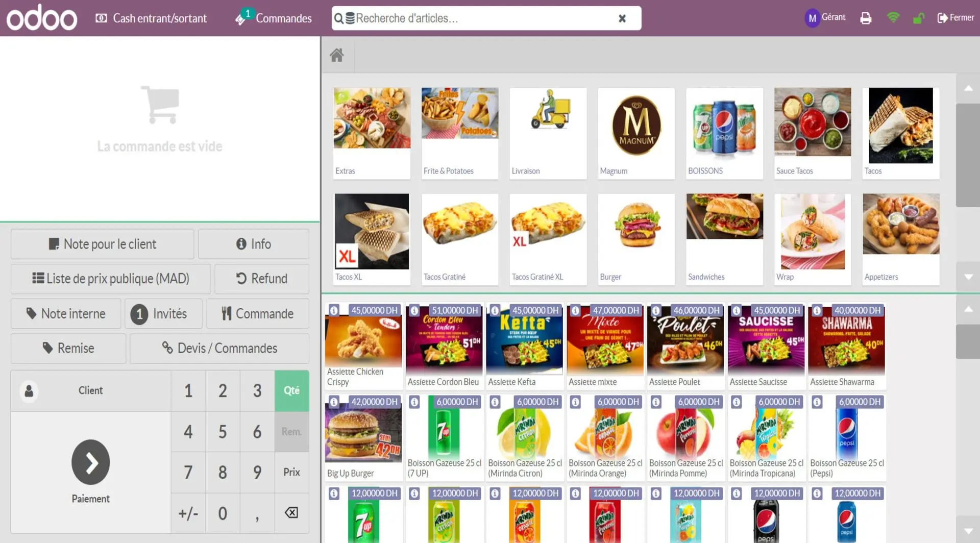Click numpad key 0
The height and width of the screenshot is (543, 980).
(x=223, y=513)
